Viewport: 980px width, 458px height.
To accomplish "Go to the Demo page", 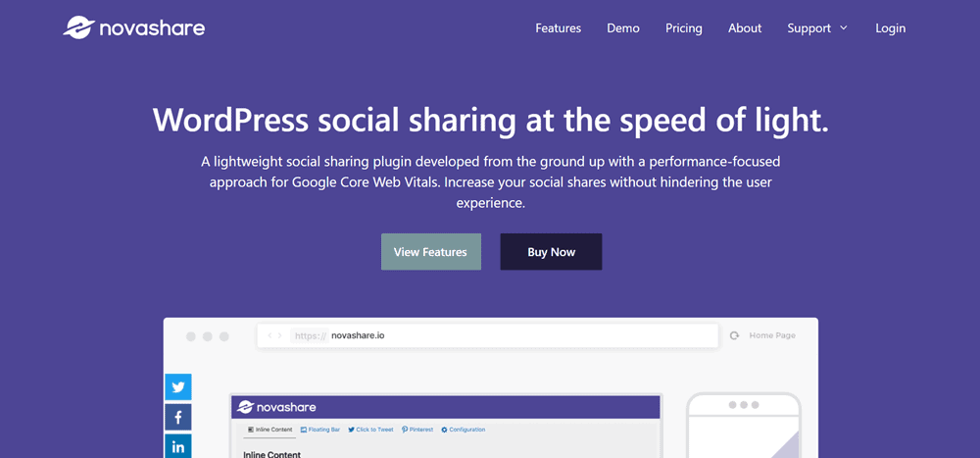I will tap(623, 28).
